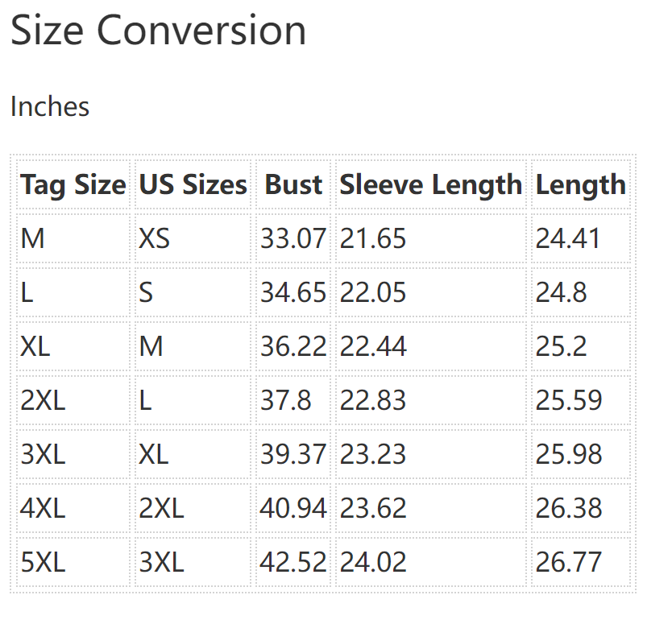Click the 4XL tag size cell
672x620 pixels.
pyautogui.click(x=43, y=508)
